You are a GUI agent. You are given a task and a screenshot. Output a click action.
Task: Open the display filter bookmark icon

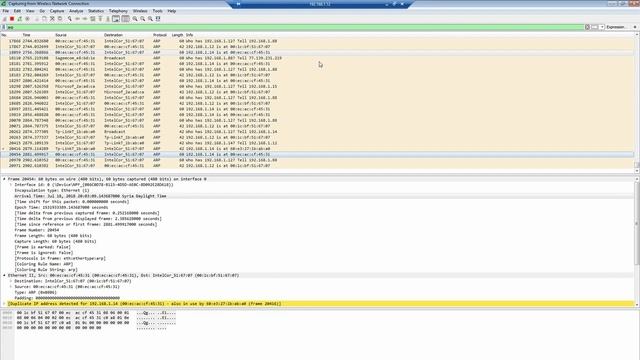coord(4,27)
